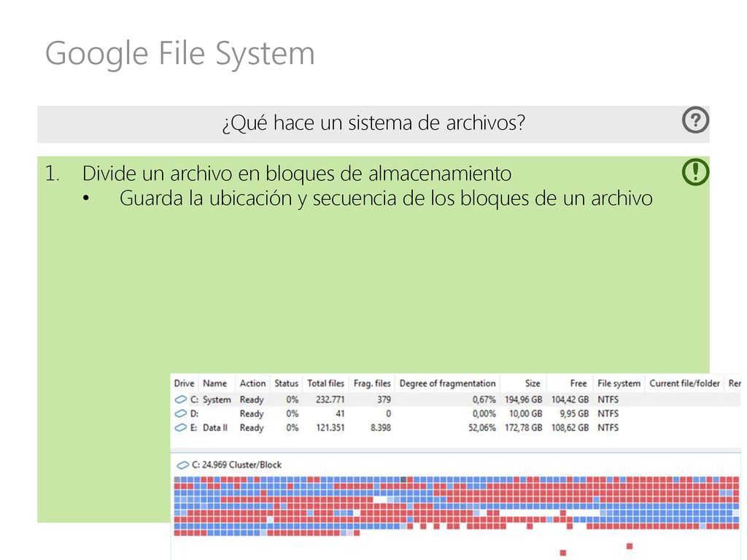Click the Degree of fragmentation column header

coord(447,384)
